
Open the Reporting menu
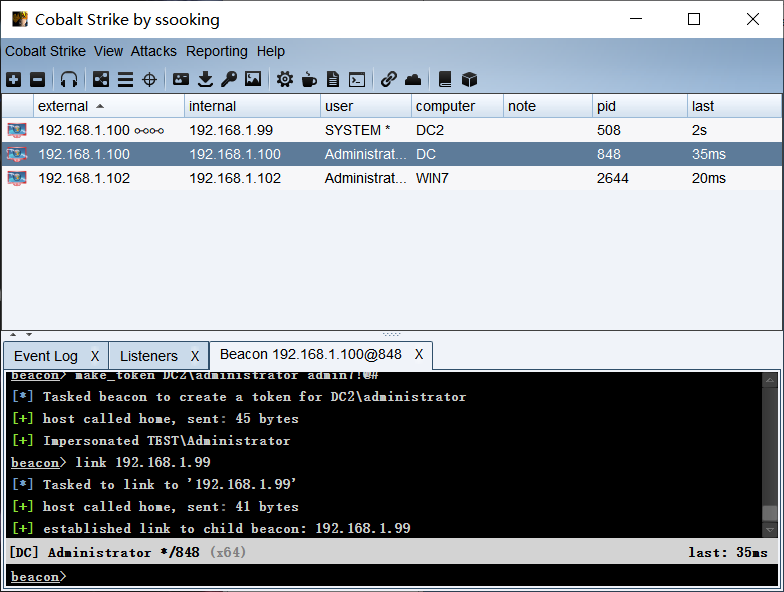click(216, 51)
